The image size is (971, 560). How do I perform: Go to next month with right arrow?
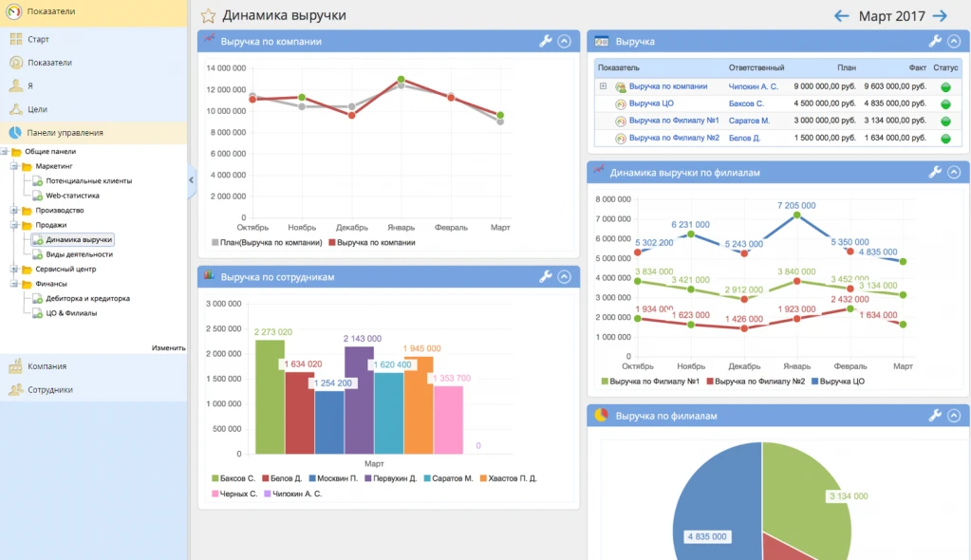940,16
